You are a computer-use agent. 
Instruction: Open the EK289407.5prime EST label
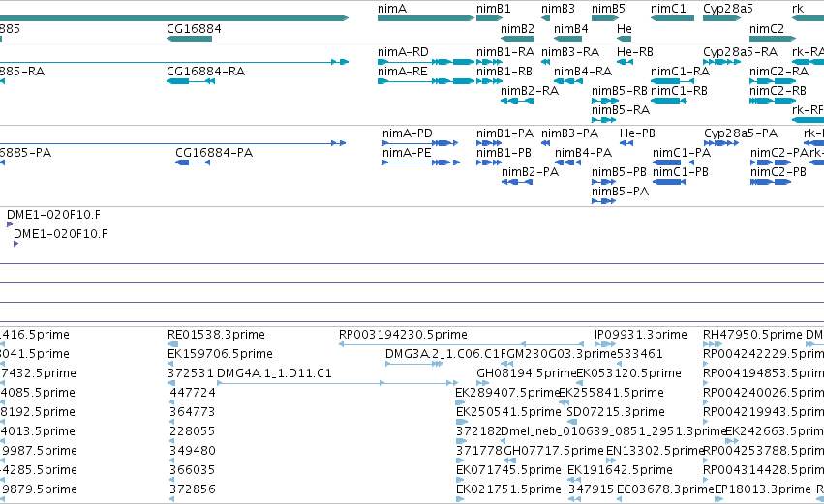pyautogui.click(x=507, y=393)
